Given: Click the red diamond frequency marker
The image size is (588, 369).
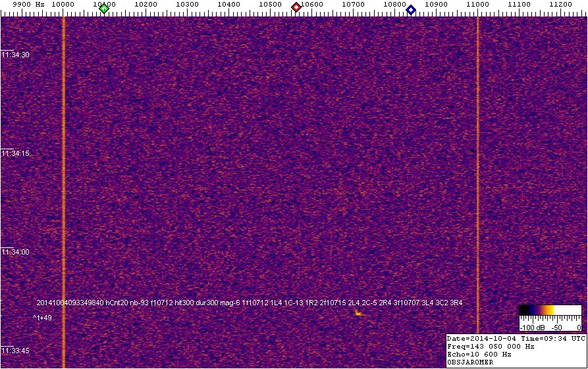Looking at the screenshot, I should click(296, 7).
